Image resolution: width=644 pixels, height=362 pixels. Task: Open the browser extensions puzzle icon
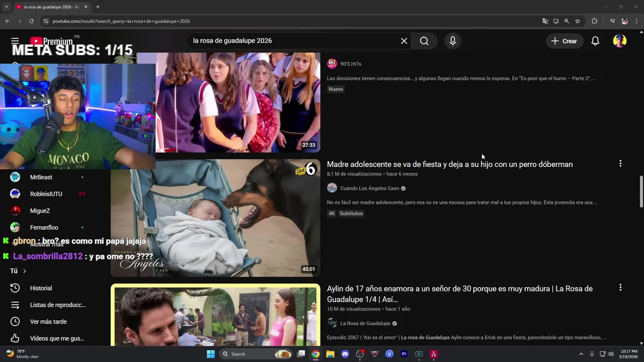[x=594, y=21]
